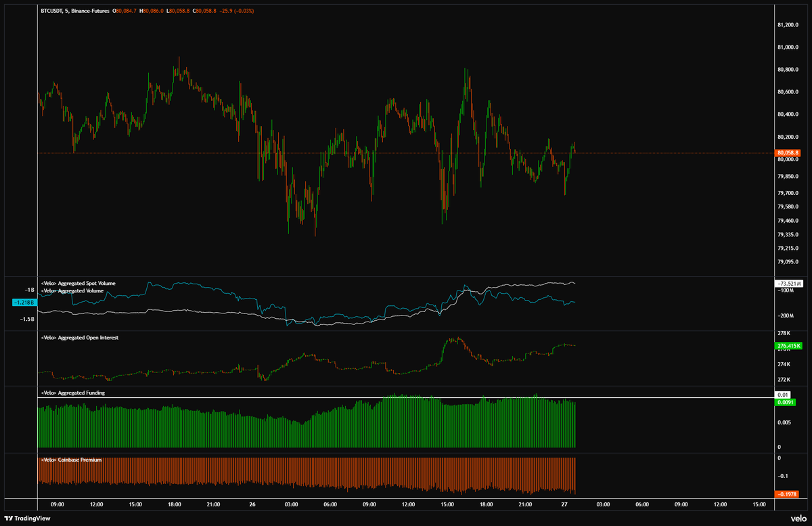
Task: Click the 80,800.0 price axis label
Action: [789, 70]
